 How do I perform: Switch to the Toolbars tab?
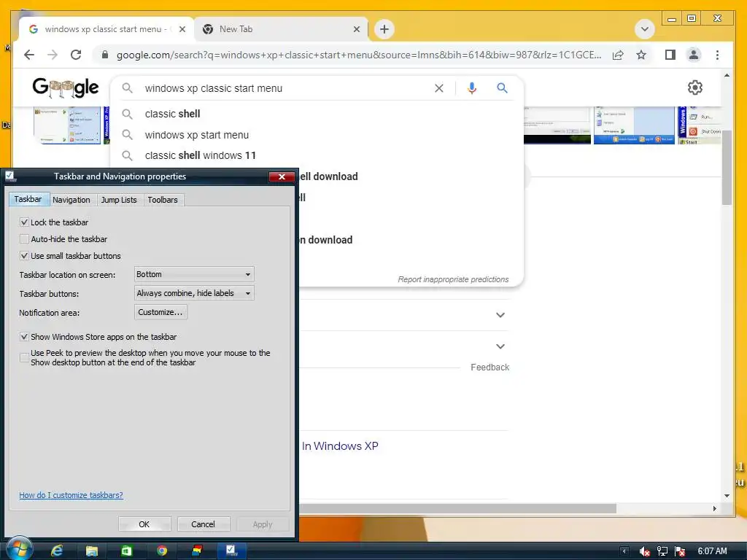[x=163, y=200]
